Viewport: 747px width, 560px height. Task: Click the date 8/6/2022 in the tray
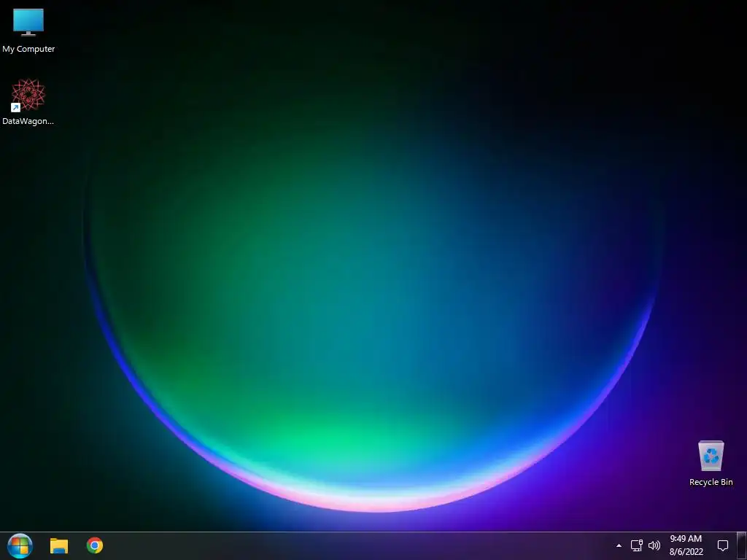click(686, 553)
